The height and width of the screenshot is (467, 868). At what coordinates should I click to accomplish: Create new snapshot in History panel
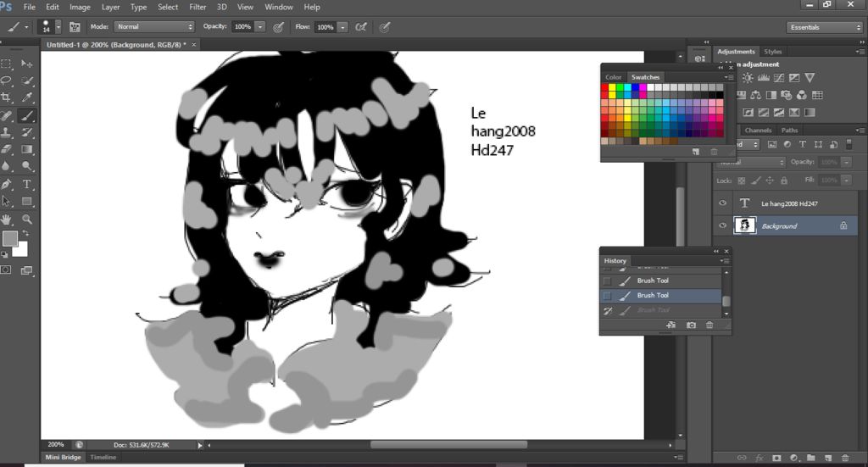[x=691, y=325]
